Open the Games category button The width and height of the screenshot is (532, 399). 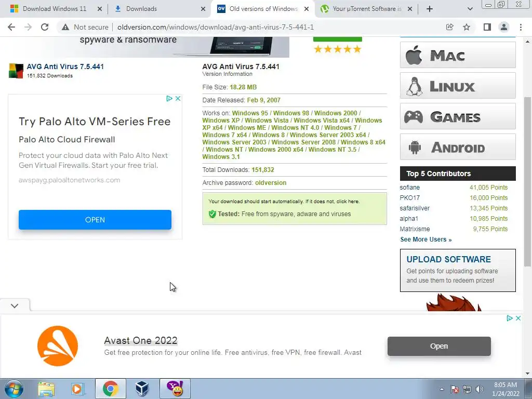pos(458,116)
